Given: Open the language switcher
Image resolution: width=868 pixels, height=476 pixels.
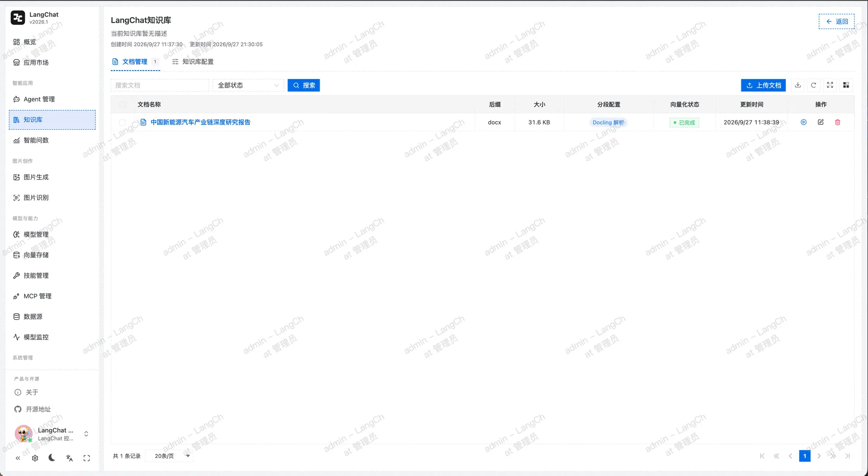Looking at the screenshot, I should [69, 458].
